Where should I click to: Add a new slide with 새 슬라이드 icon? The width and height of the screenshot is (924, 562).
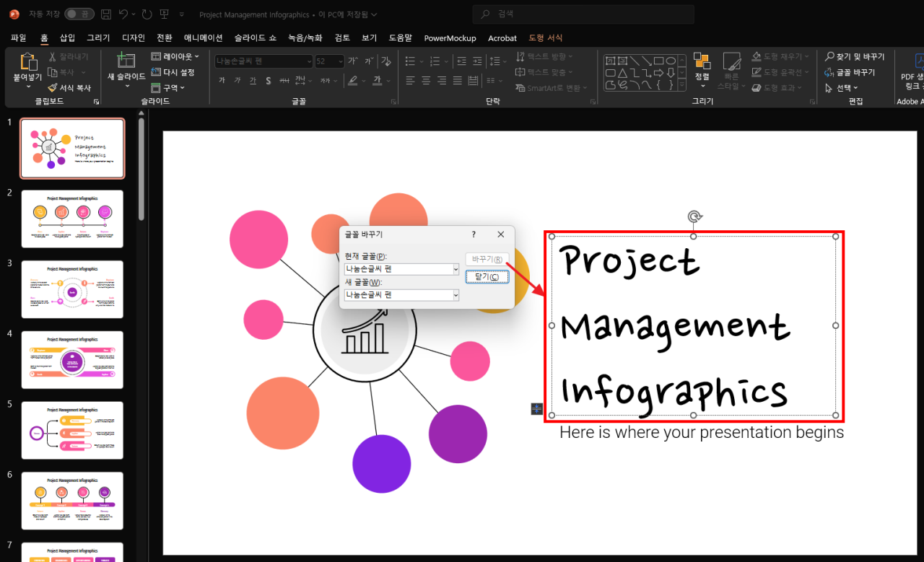coord(126,61)
